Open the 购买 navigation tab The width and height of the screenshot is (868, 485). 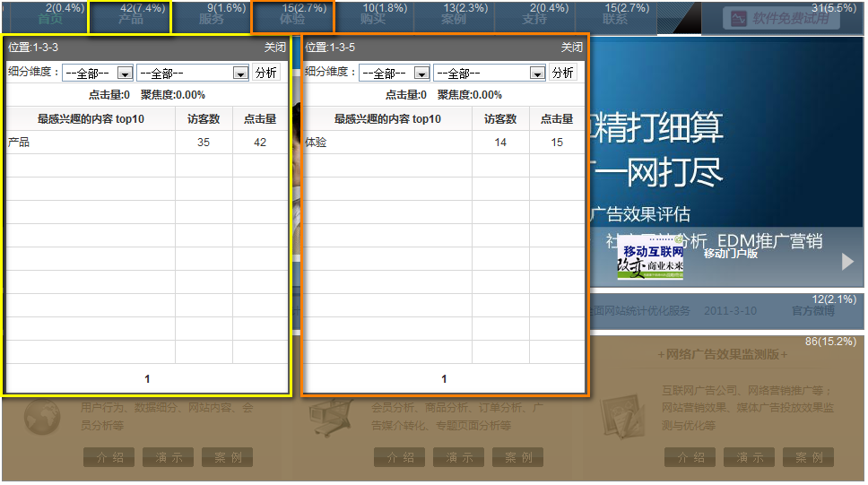[373, 19]
